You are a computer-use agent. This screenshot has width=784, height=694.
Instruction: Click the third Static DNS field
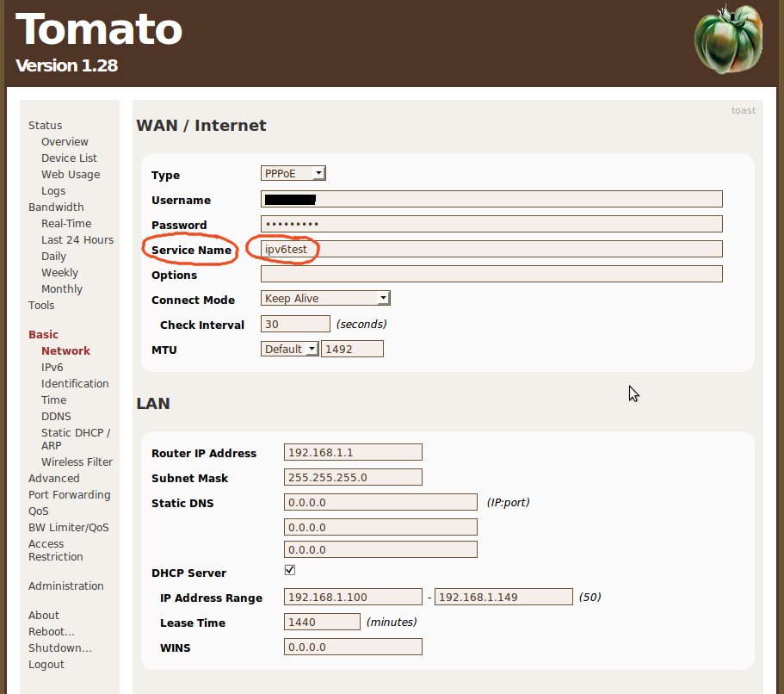380,549
